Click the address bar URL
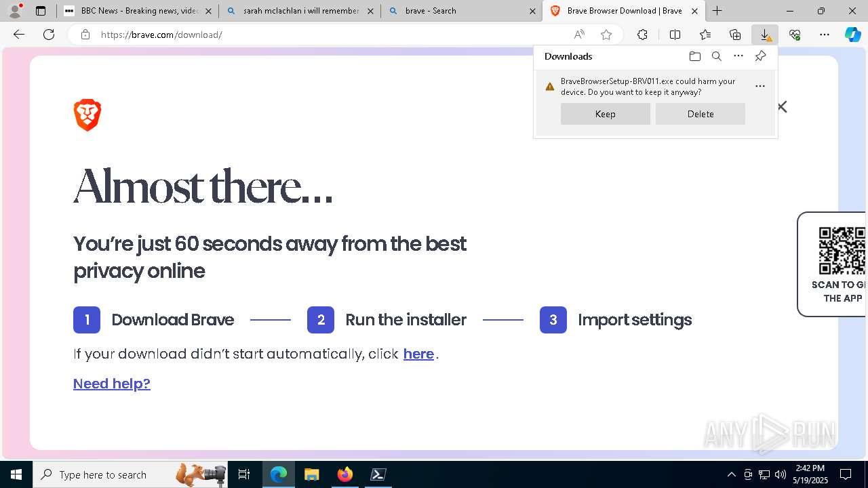The width and height of the screenshot is (868, 488). pos(161,35)
